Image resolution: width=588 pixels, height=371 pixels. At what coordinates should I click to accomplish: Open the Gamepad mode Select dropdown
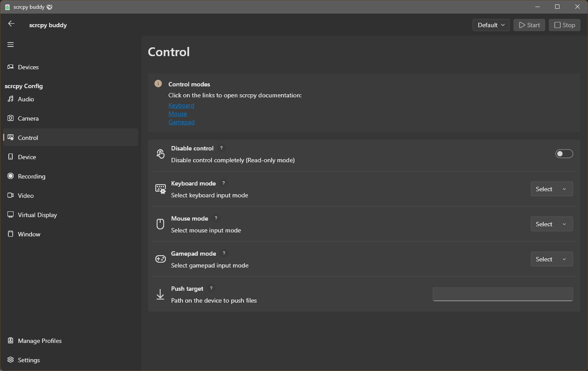pyautogui.click(x=552, y=259)
